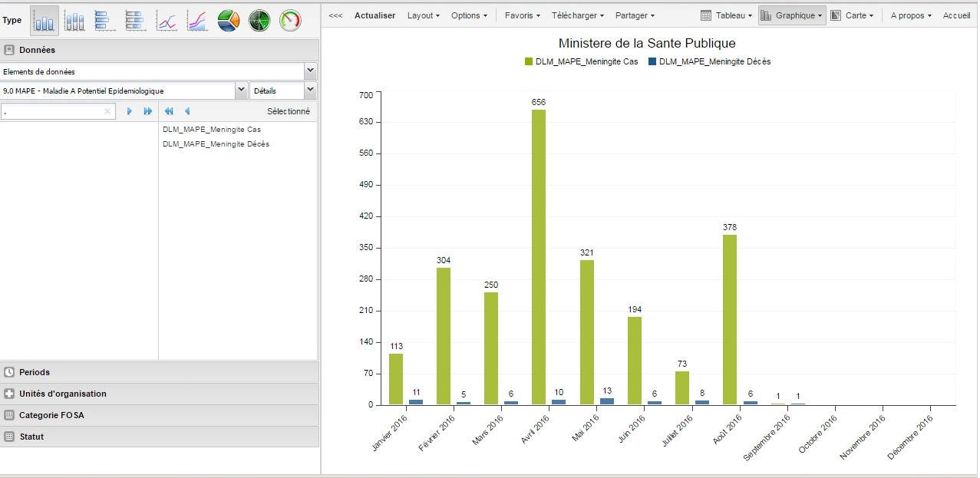Screen dimensions: 980x478
Task: Select the area chart type
Action: point(197,21)
